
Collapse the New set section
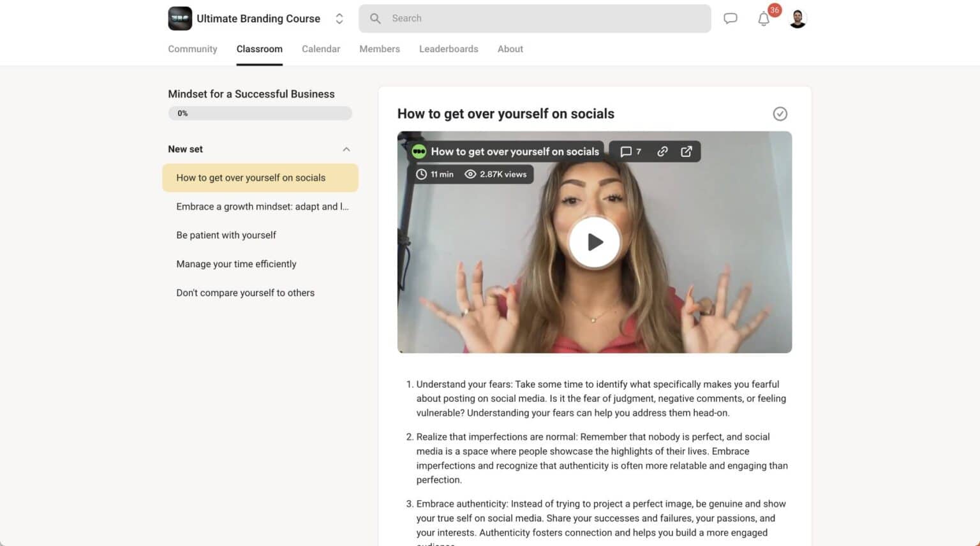coord(346,149)
